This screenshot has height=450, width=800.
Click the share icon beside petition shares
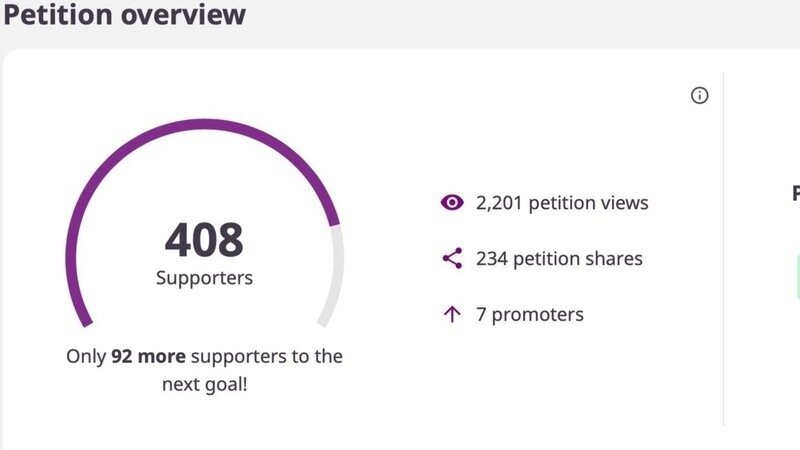[452, 259]
